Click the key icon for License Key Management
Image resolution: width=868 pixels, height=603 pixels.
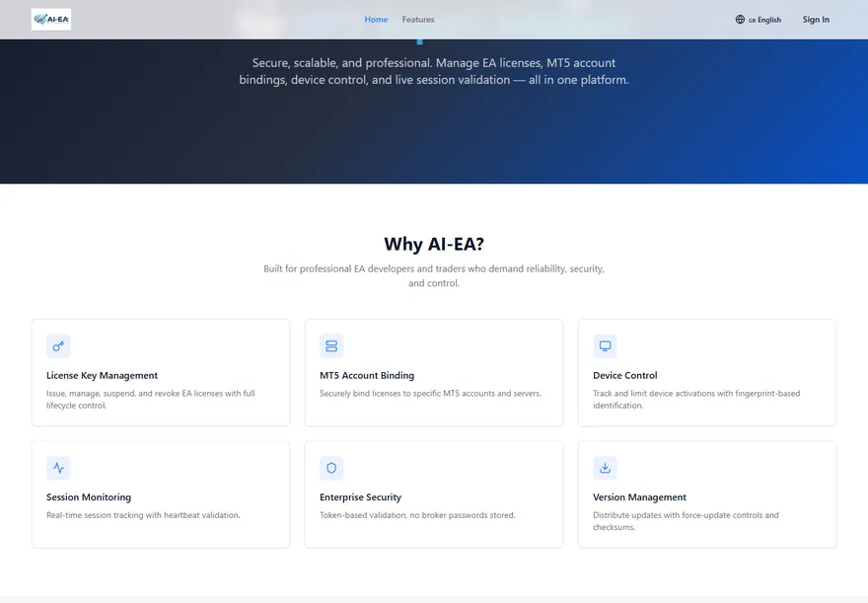[58, 346]
